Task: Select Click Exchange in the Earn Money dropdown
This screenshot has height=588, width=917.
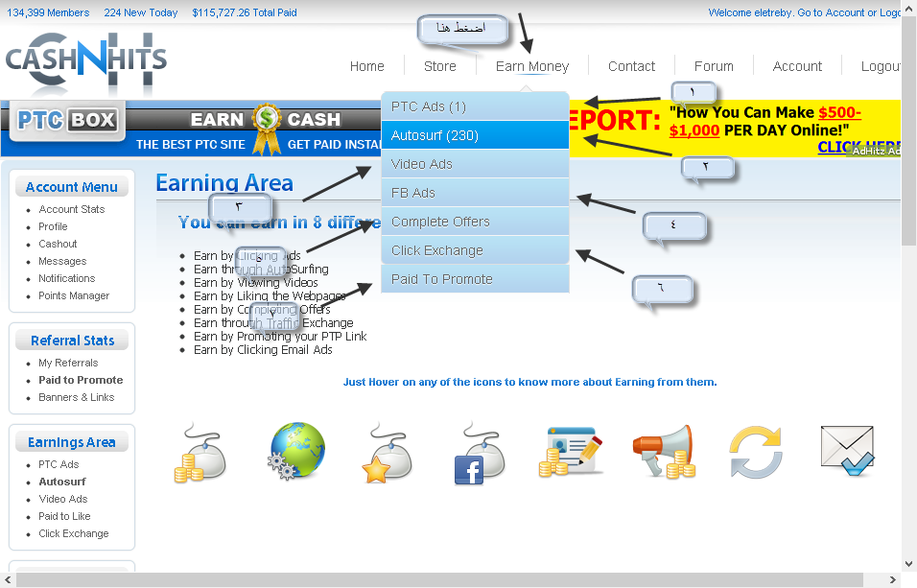Action: [x=476, y=249]
